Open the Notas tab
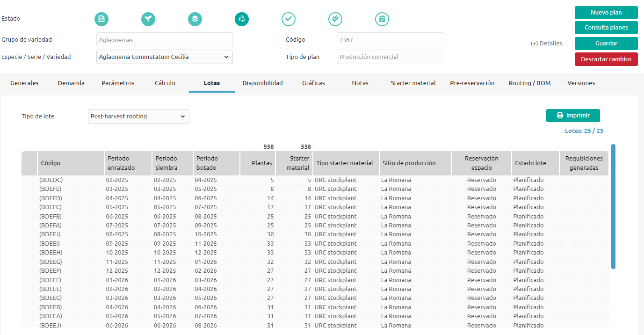Screen dimensions: 644x335 tap(360, 83)
